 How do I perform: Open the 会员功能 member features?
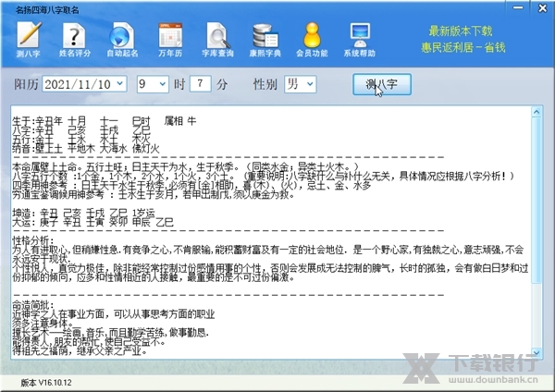point(313,40)
